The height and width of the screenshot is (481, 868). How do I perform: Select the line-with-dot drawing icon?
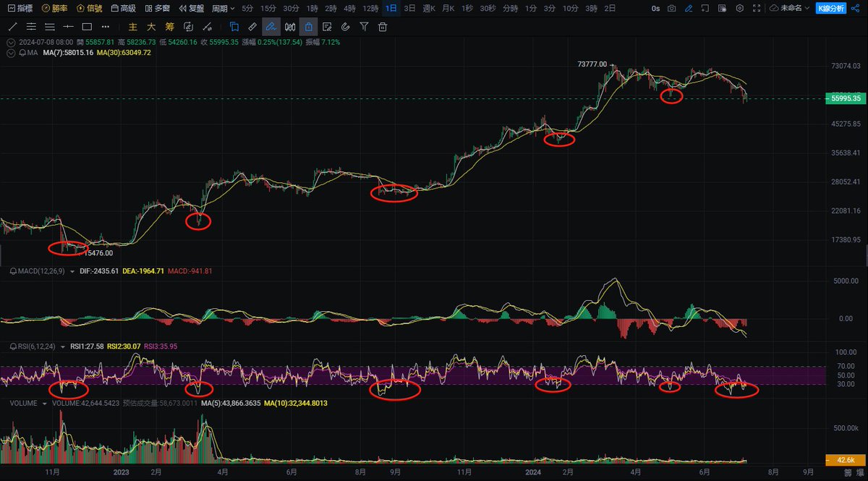[x=207, y=27]
